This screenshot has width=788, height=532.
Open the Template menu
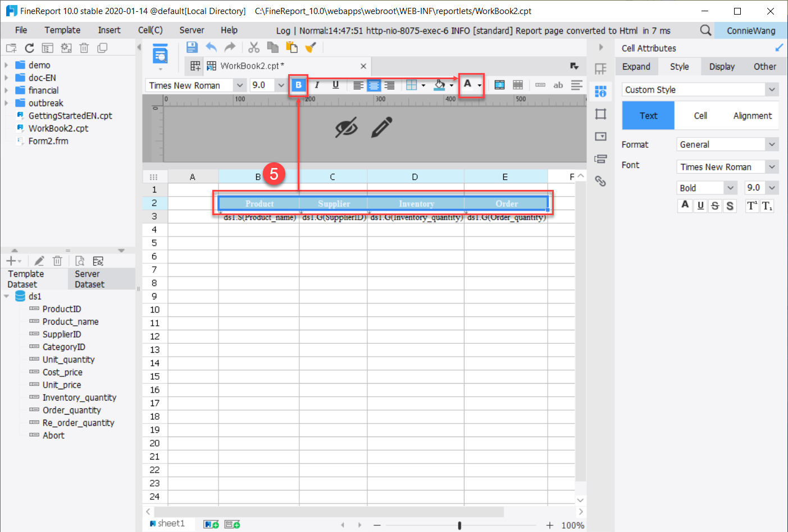point(62,30)
